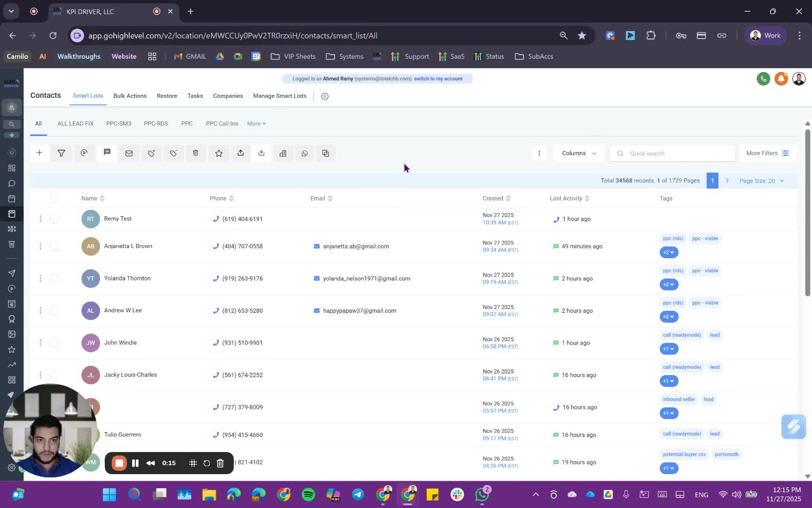Expand the More smart lists dropdown
812x508 pixels.
pos(257,123)
